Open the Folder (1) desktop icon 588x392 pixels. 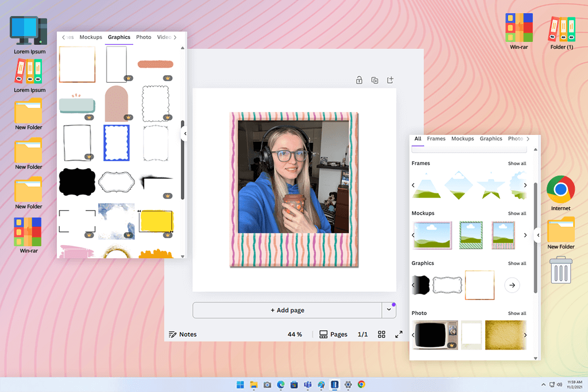point(562,32)
